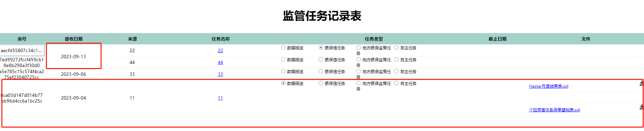Open task name link 44
This screenshot has height=131, width=644.
click(220, 62)
